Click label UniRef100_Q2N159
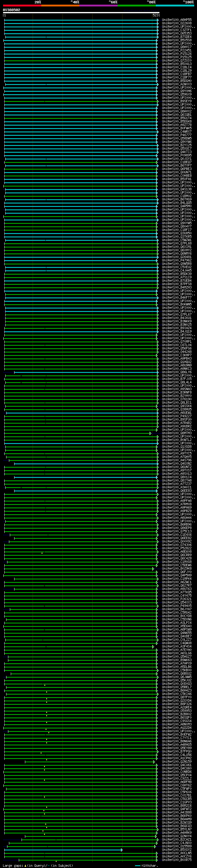Screen dimensions: 197x868 [177, 761]
